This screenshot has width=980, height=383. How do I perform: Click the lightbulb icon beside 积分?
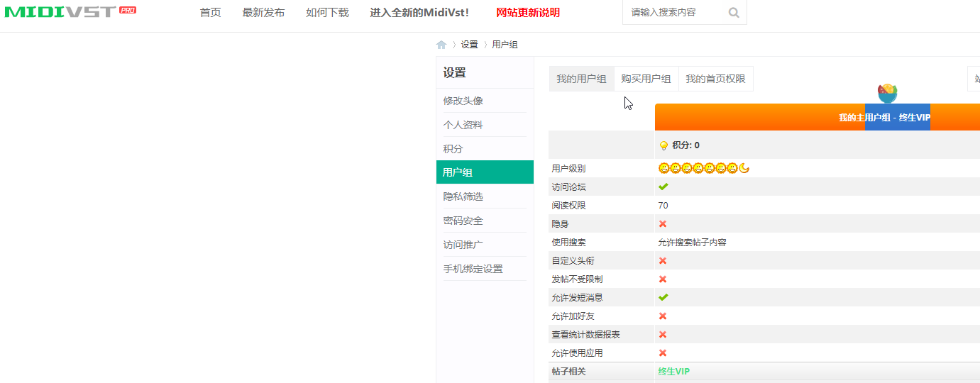click(x=664, y=145)
